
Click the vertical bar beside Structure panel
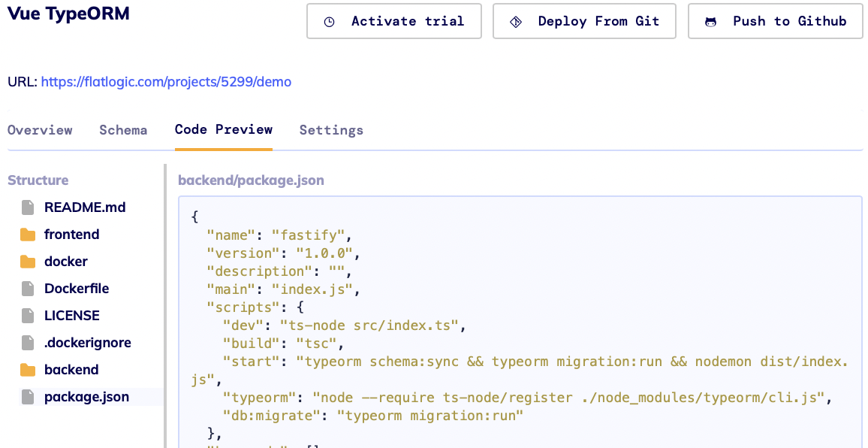point(165,305)
